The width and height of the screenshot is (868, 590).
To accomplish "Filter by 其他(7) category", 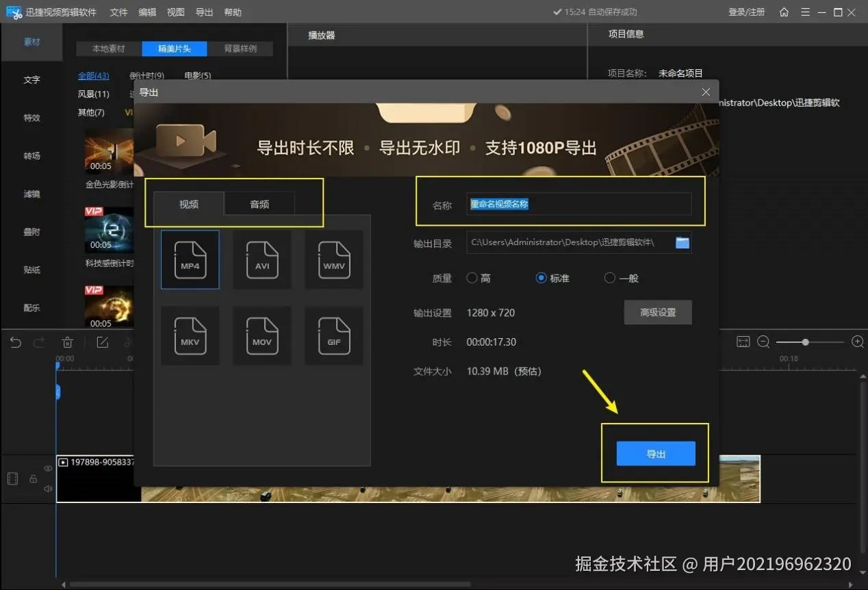I will pyautogui.click(x=91, y=112).
